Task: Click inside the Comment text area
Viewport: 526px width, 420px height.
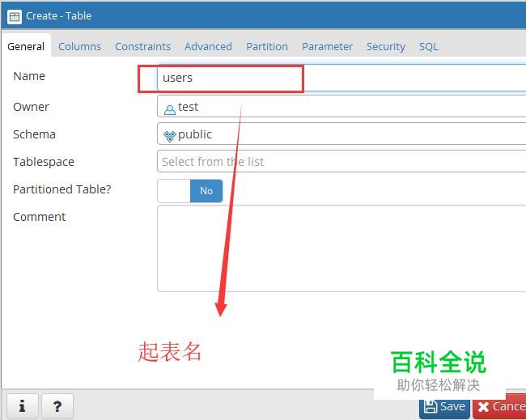Action: tap(341, 248)
